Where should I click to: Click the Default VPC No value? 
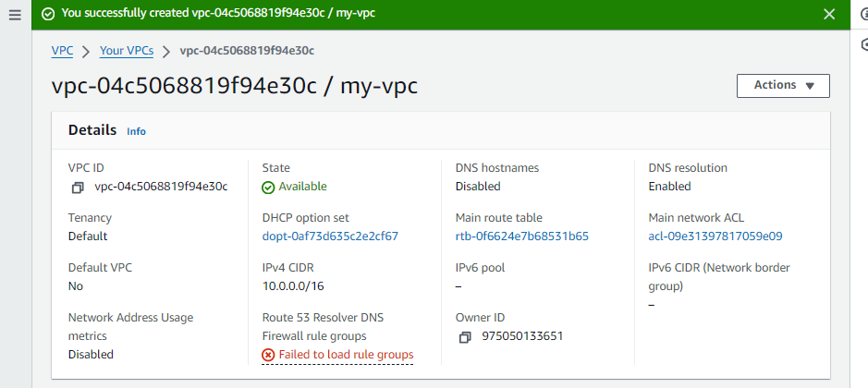(x=75, y=286)
